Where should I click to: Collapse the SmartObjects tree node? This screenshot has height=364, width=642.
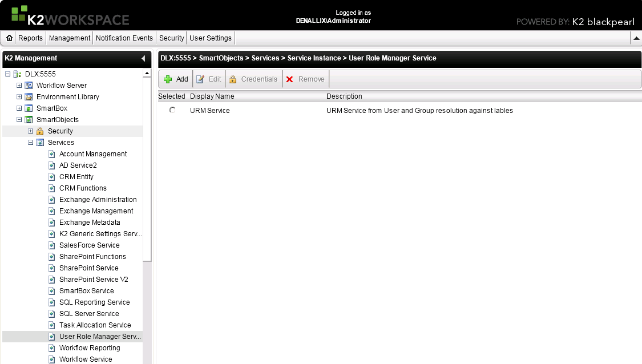(x=19, y=120)
